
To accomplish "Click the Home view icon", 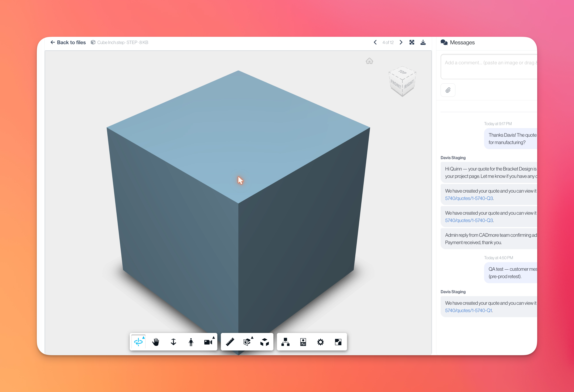I will [369, 61].
